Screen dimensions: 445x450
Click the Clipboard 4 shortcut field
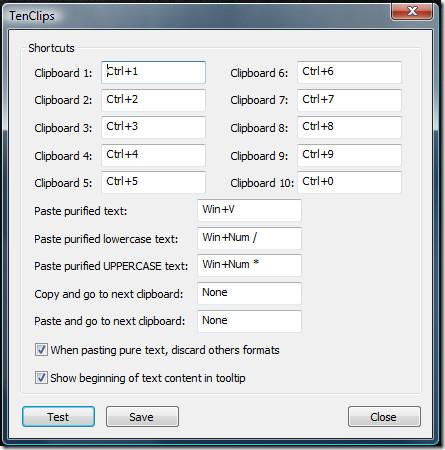tap(153, 155)
